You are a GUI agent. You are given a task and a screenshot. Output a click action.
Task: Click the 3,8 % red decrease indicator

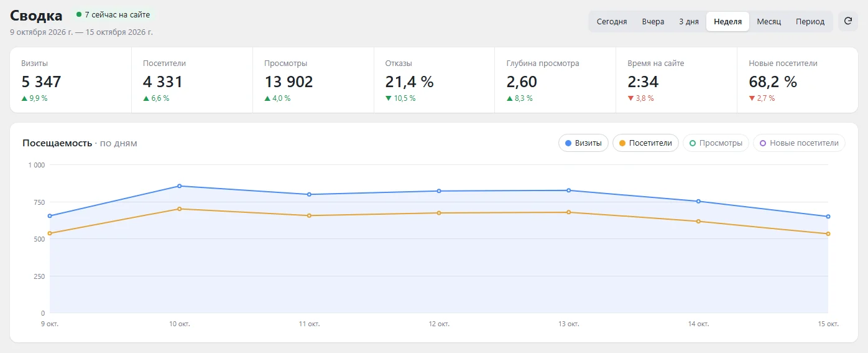(x=641, y=98)
